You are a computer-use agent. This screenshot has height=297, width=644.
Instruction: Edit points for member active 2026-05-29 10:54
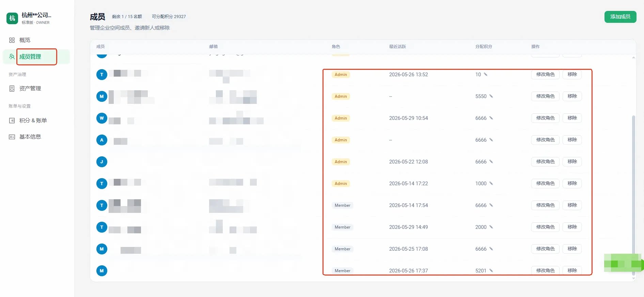pos(491,118)
